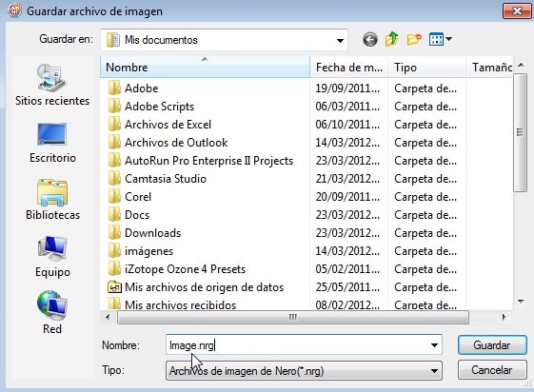Screen dimensions: 534x392
Task: Open the Nombre filename history dropdown
Action: (434, 345)
